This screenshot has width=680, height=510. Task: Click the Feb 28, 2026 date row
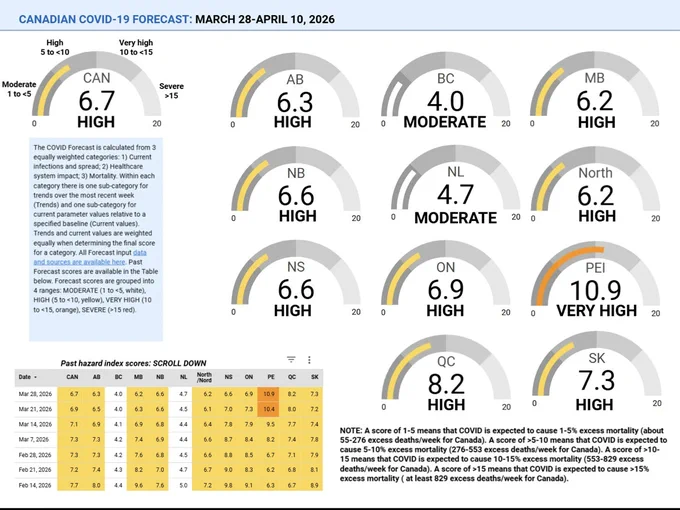(x=169, y=455)
